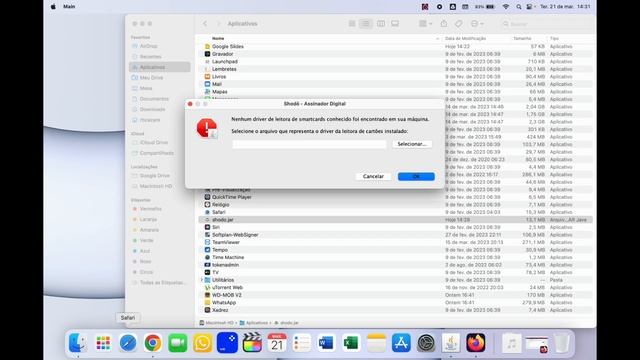Viewport: 640px width, 360px height.
Task: Open Finder from the Dock
Action: 78,342
